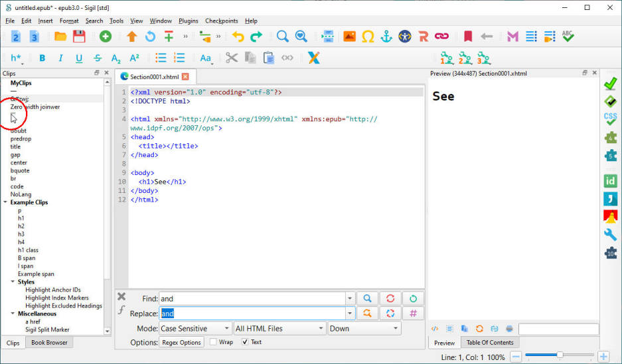622x364 pixels.
Task: Open the Plugins menu
Action: [189, 21]
